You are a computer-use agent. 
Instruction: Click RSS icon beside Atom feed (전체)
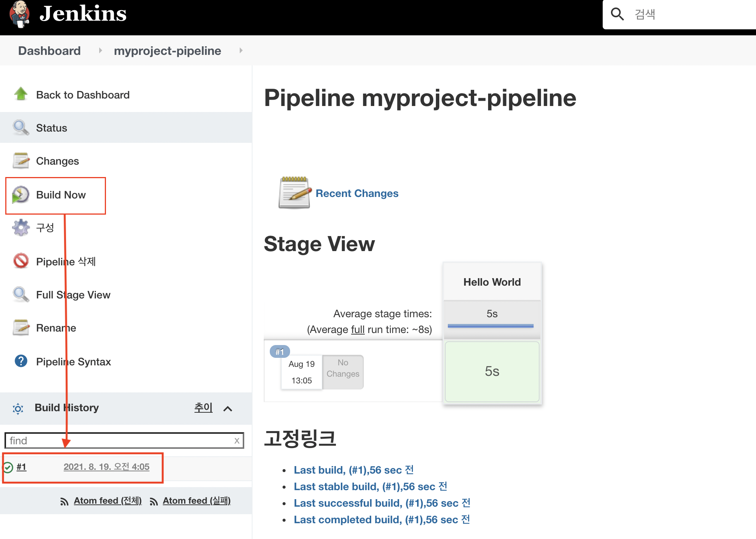(x=64, y=501)
